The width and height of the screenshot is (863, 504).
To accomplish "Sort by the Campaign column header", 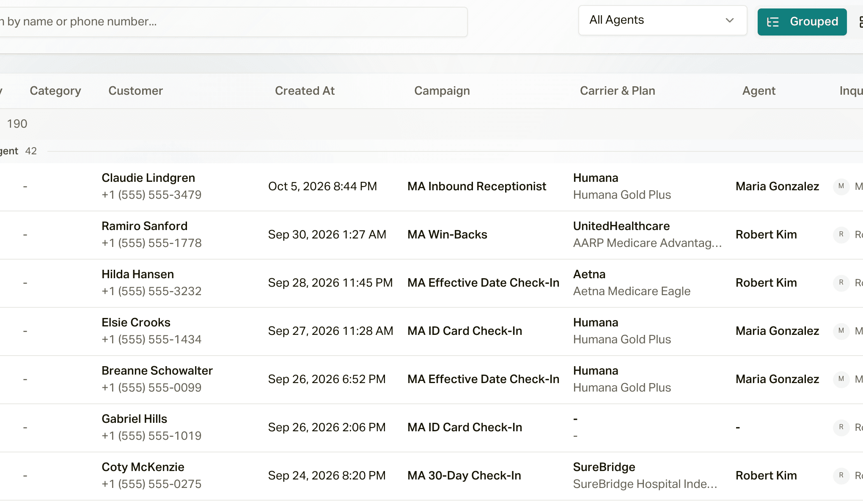I will point(442,91).
